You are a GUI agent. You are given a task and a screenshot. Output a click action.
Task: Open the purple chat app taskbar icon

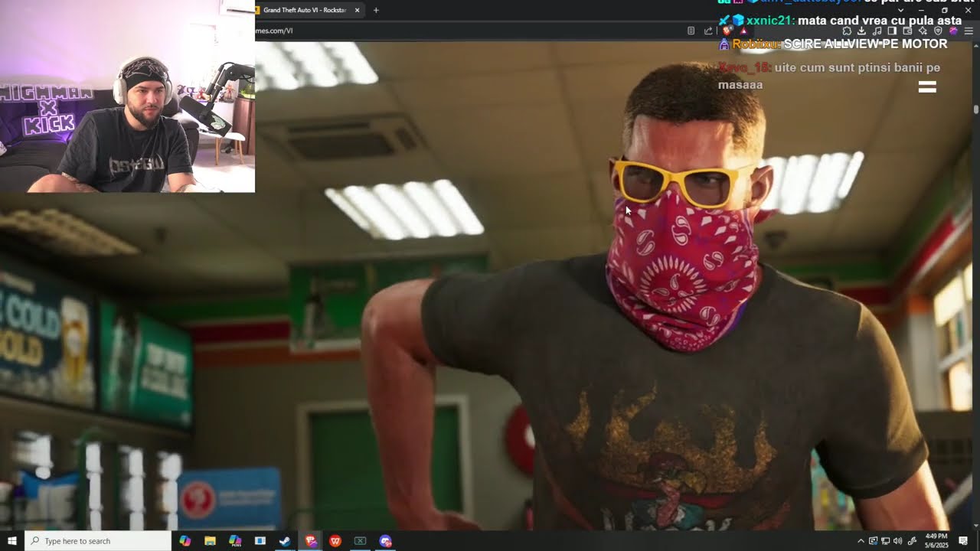click(385, 541)
